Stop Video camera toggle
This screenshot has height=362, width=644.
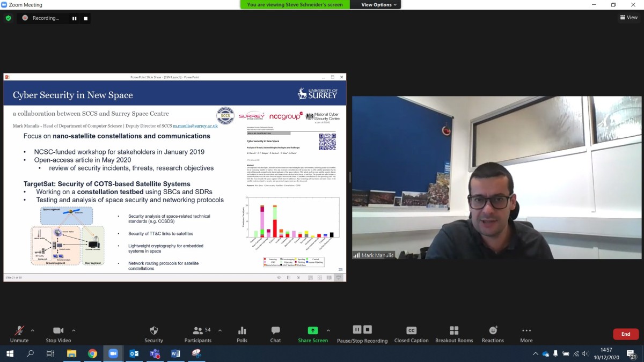point(58,331)
